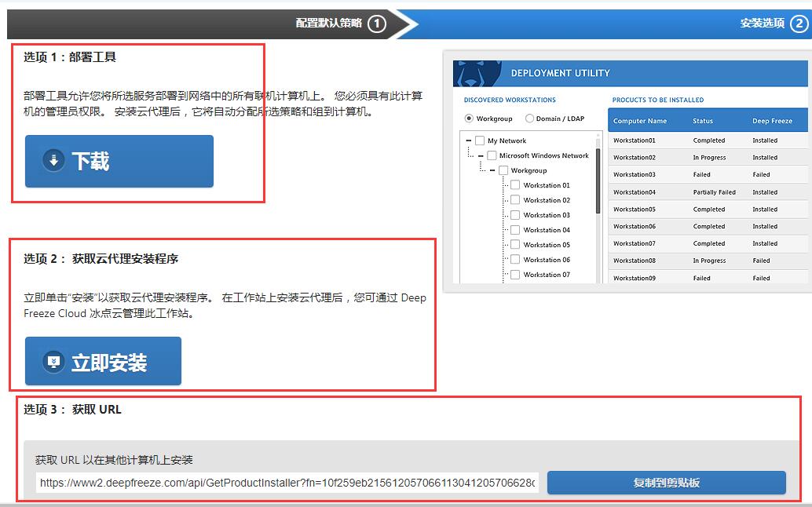Select the Domain / LDAP radio button
The height and width of the screenshot is (507, 812).
coord(529,119)
